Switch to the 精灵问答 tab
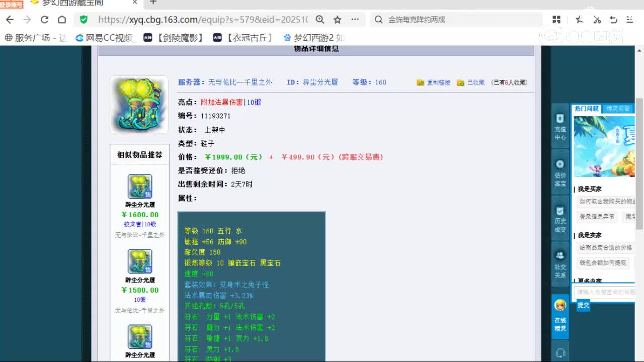Viewport: 644px width, 362px height. pos(618,109)
